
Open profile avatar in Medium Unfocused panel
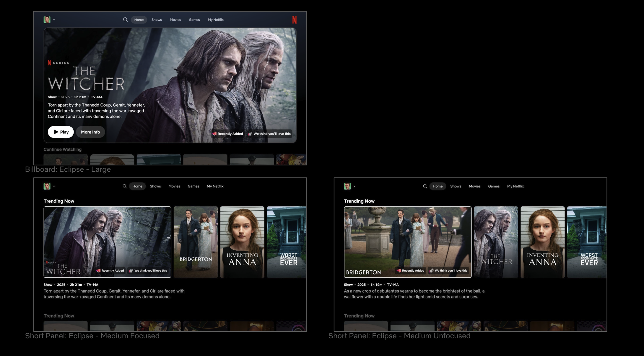tap(347, 186)
